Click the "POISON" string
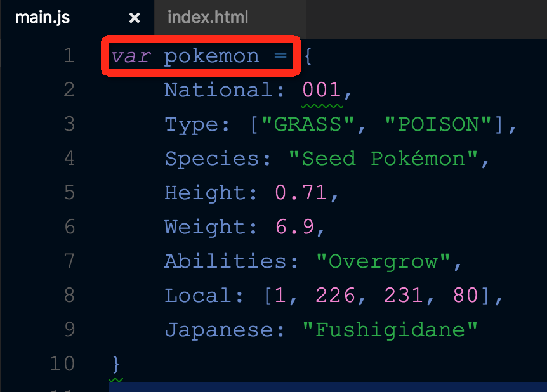 pos(438,124)
